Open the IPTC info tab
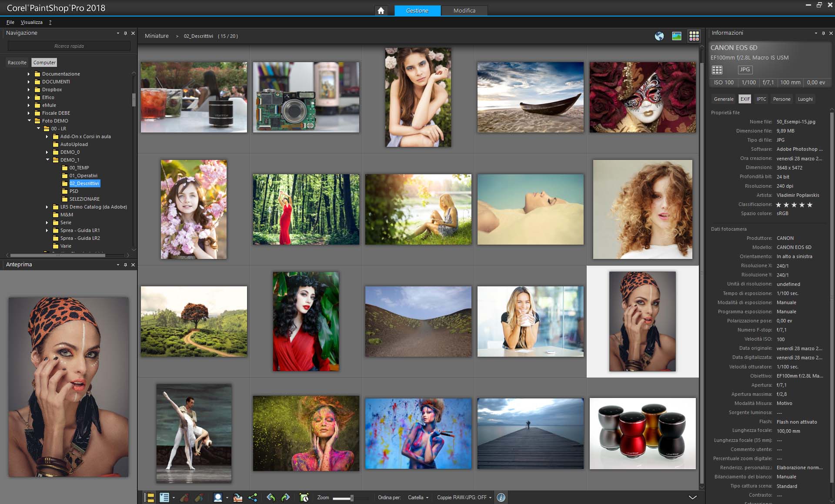The height and width of the screenshot is (504, 835). [761, 99]
